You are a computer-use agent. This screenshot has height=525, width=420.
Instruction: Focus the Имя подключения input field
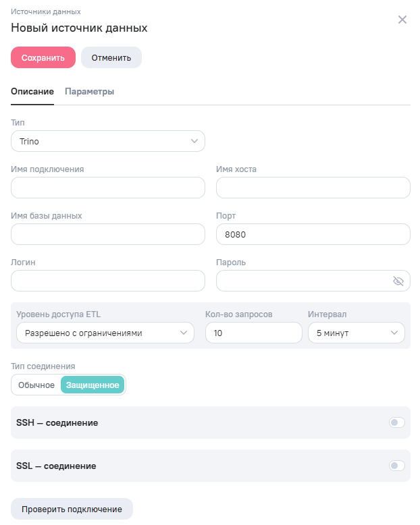pos(108,188)
